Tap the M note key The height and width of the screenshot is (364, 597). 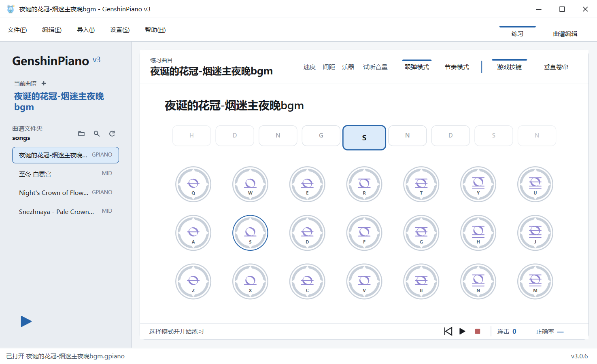pyautogui.click(x=535, y=281)
